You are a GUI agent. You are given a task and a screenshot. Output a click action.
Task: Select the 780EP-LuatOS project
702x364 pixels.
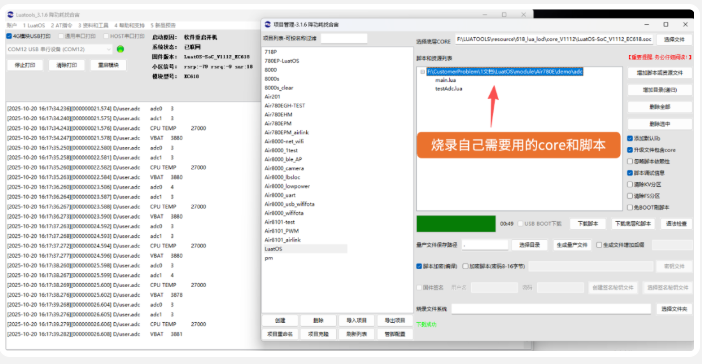pyautogui.click(x=282, y=61)
